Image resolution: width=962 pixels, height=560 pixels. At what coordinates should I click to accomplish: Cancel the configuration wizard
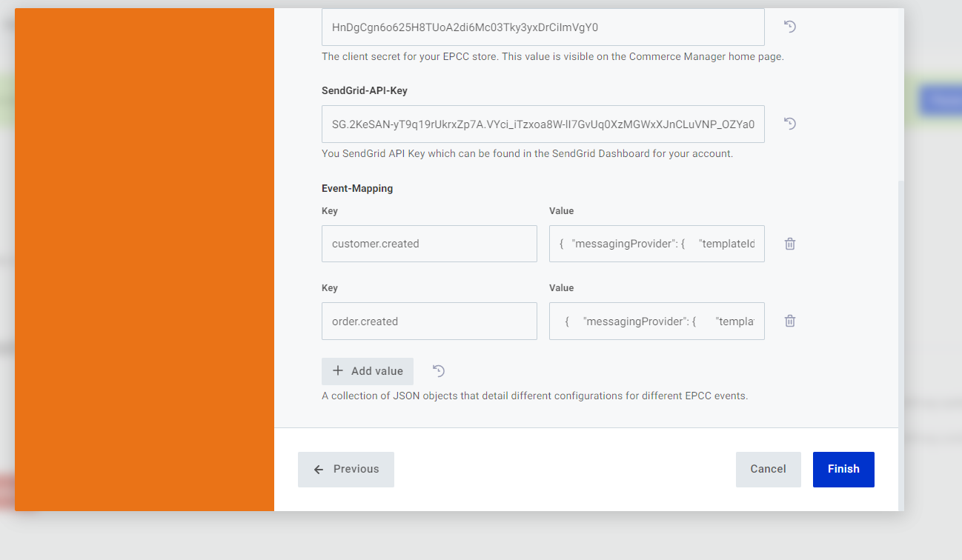[x=768, y=469]
